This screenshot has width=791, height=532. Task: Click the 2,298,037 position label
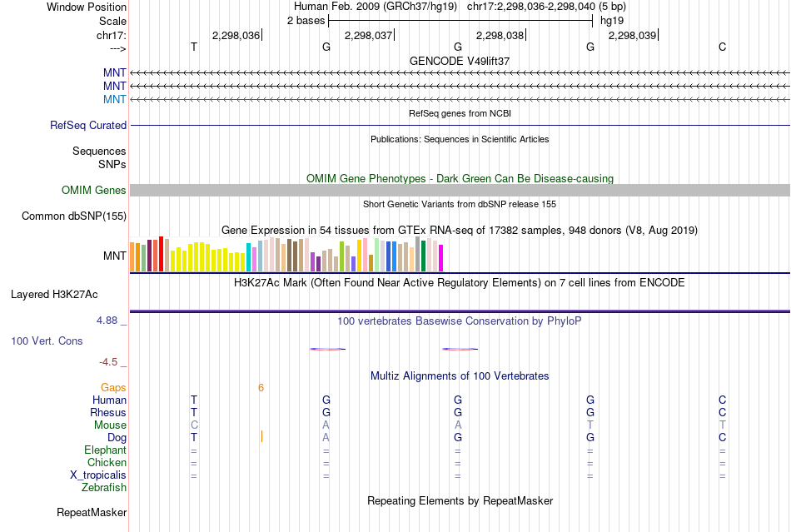pyautogui.click(x=368, y=35)
